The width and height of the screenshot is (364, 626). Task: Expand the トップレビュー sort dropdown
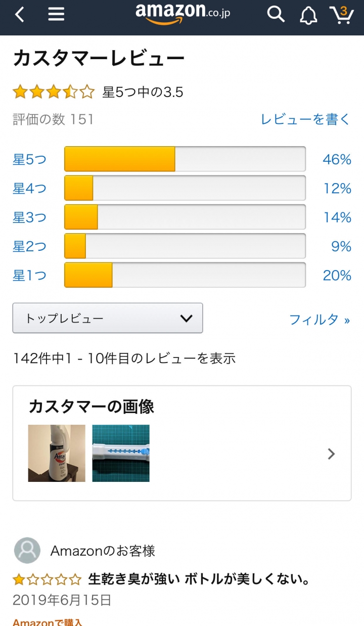[x=108, y=318]
